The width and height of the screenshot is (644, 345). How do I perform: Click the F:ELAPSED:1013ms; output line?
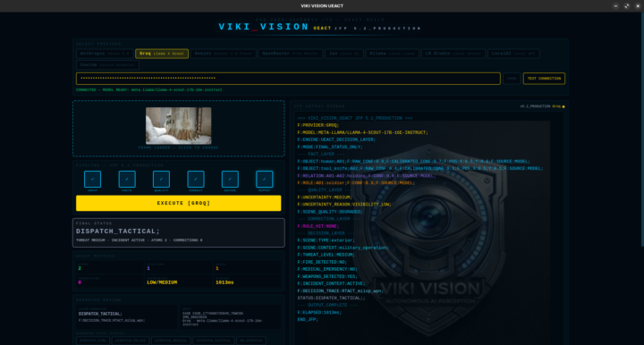tap(319, 312)
